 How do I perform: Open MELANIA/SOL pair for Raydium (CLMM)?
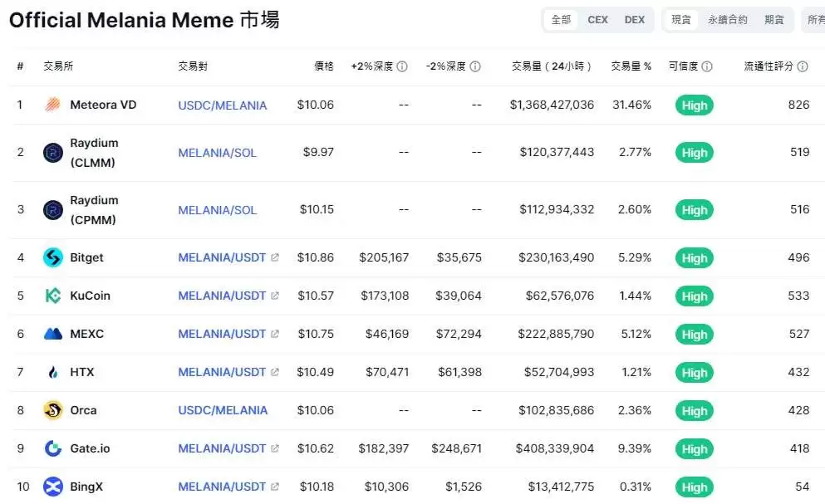(217, 153)
